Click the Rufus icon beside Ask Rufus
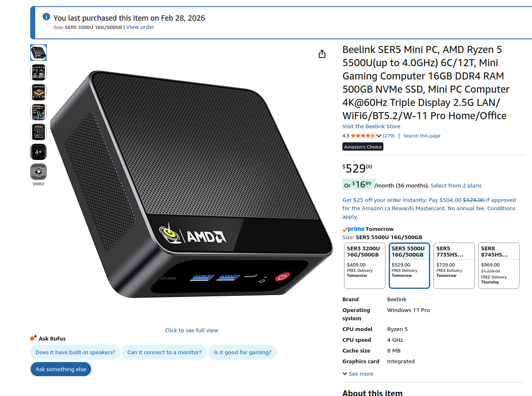Viewport: 532px width, 396px height. click(34, 338)
